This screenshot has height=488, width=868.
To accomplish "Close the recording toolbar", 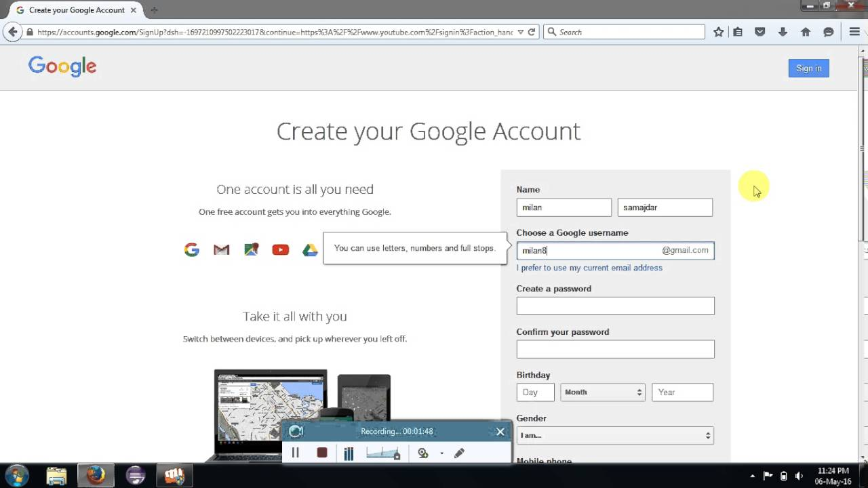I will click(x=500, y=431).
